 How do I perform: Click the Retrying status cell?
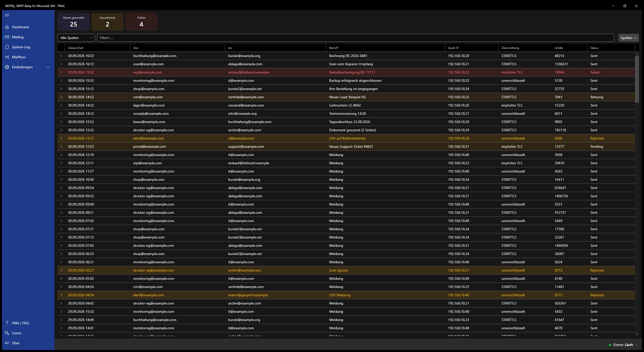pyautogui.click(x=597, y=97)
